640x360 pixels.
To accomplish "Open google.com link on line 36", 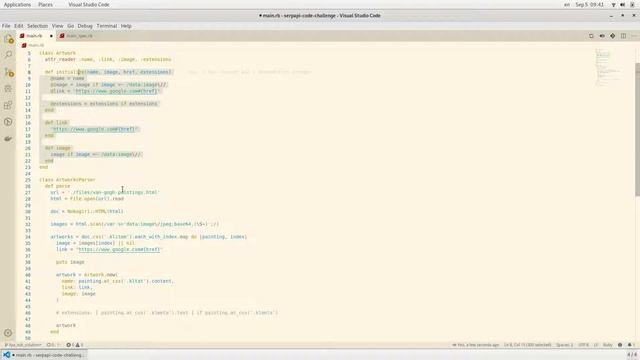I will pos(119,249).
